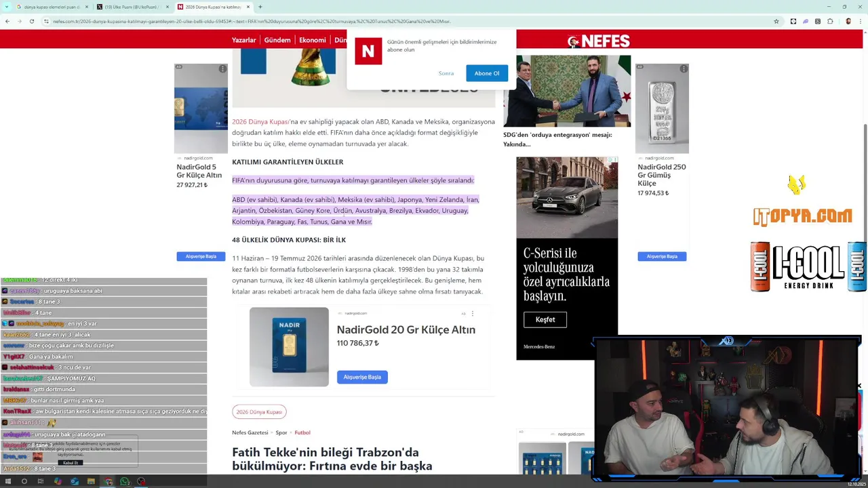868x488 pixels.
Task: Open the grey camera-like extension icon
Action: [x=818, y=21]
